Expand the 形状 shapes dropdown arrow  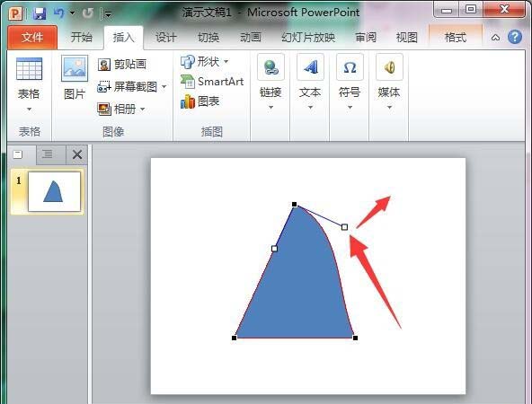click(226, 62)
